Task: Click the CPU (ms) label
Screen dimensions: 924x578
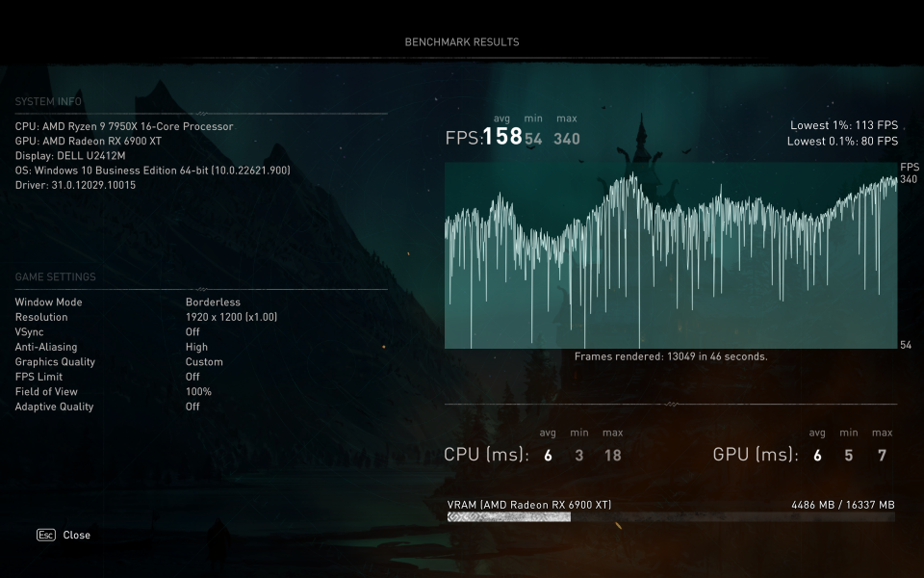Action: coord(486,454)
